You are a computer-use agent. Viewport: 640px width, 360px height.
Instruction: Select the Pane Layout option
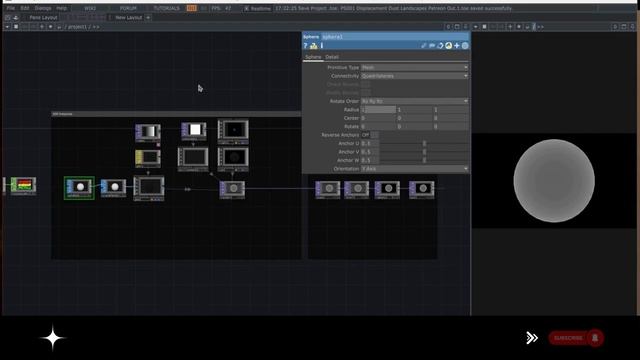coord(43,18)
